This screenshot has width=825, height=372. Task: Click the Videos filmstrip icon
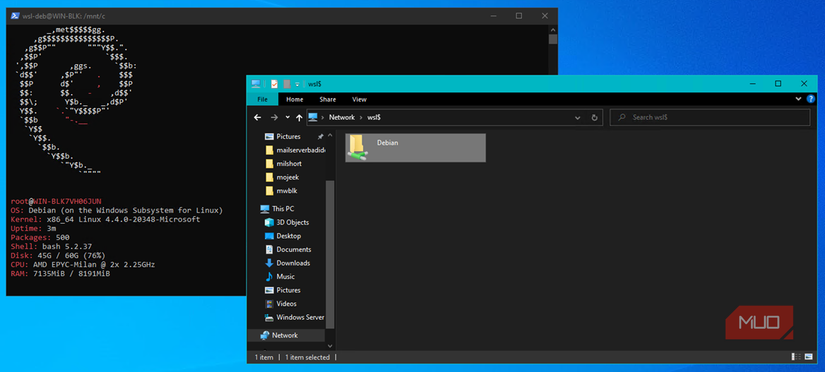(x=269, y=304)
